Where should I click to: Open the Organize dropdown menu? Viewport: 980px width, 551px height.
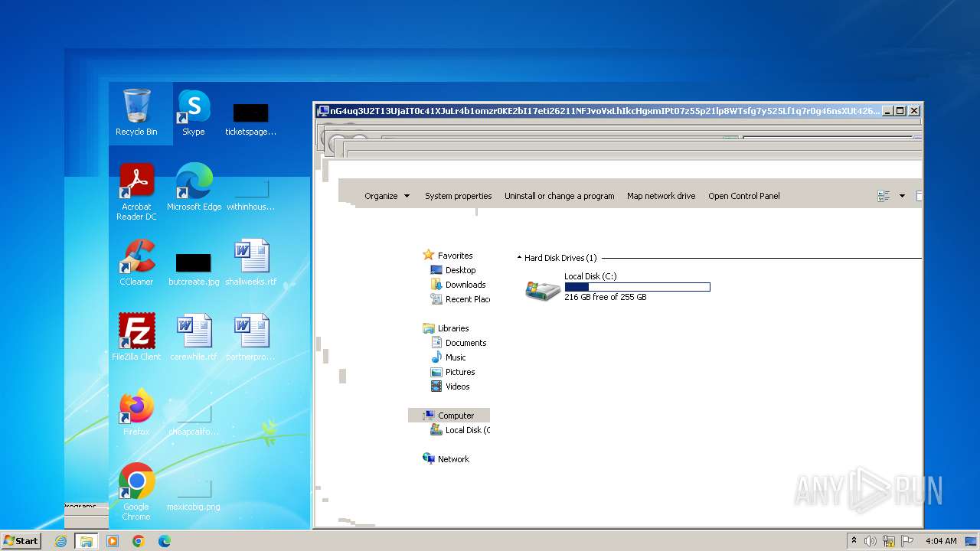coord(387,196)
